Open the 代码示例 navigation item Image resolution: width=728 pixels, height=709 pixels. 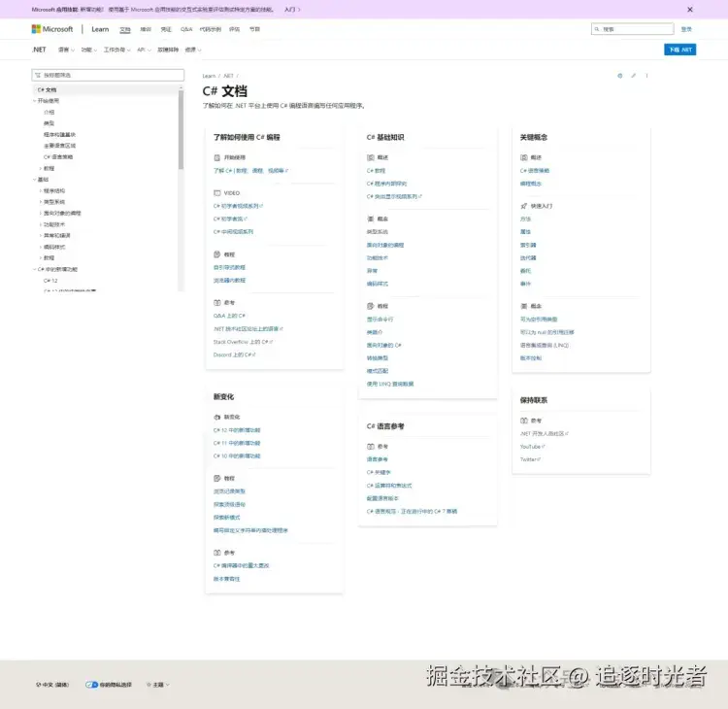(x=211, y=29)
